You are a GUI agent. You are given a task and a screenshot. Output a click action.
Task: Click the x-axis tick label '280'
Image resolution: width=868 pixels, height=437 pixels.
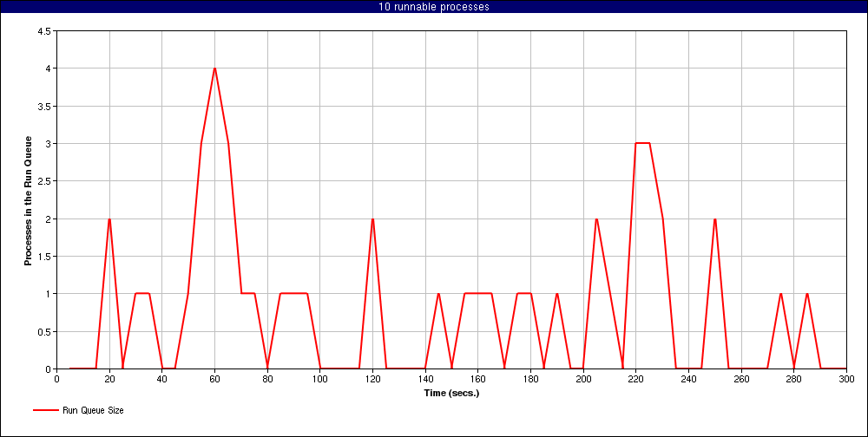794,379
